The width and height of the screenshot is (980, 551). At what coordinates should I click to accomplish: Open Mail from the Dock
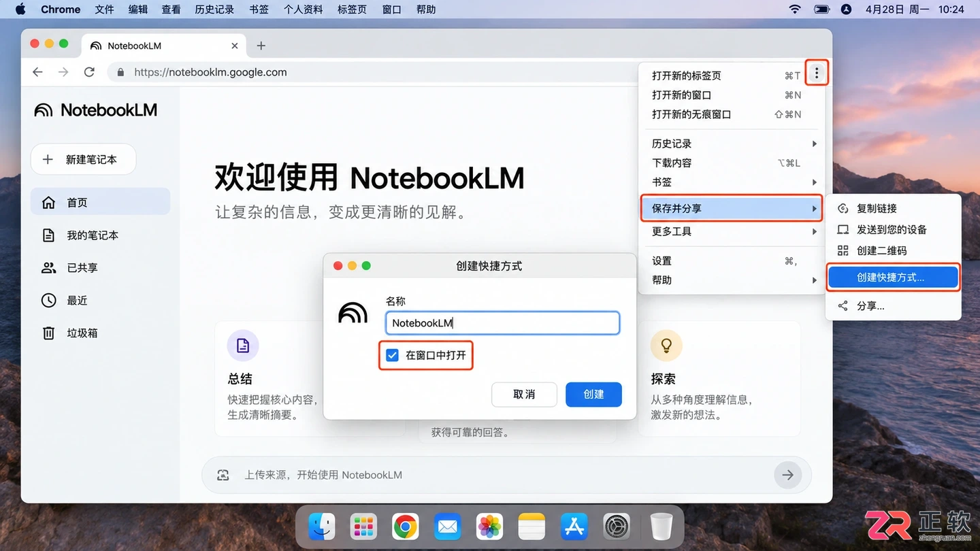click(448, 527)
